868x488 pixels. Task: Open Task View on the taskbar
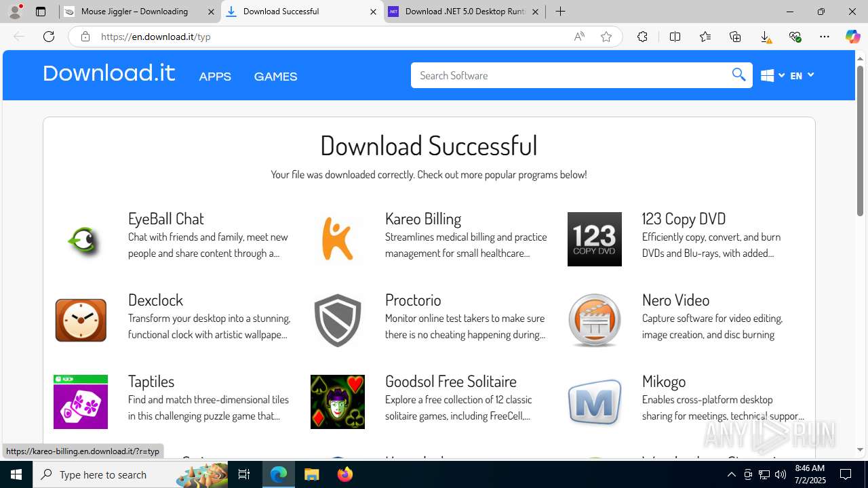tap(244, 474)
